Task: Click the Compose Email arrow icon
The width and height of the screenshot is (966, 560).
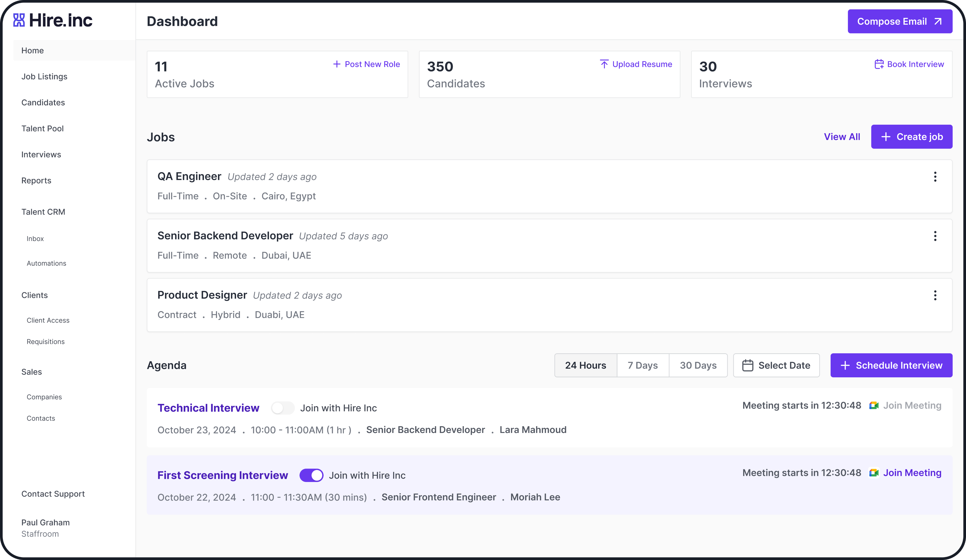Action: (x=938, y=21)
